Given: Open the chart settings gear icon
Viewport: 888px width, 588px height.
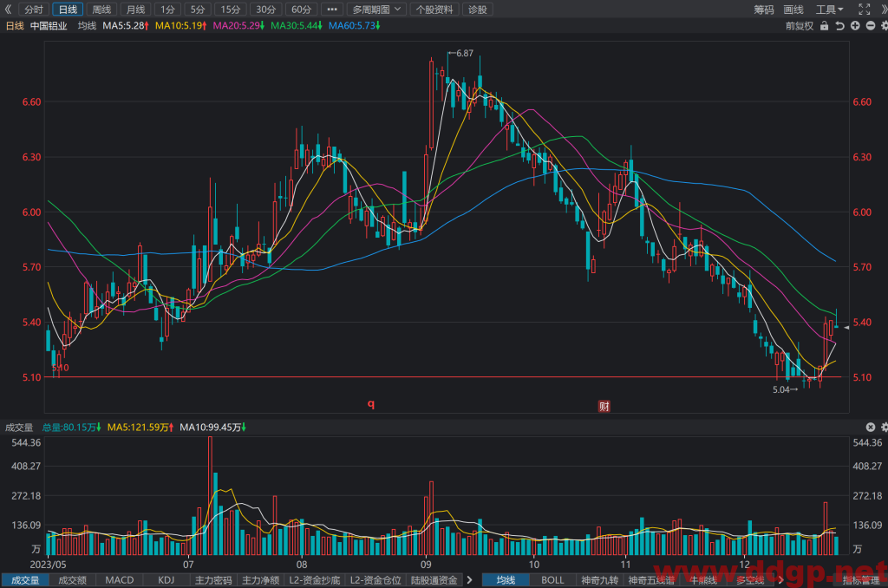Looking at the screenshot, I should click(884, 26).
